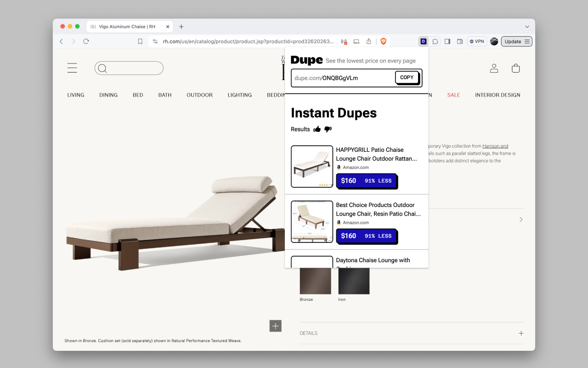Give thumbs down to Dupe results
This screenshot has height=368, width=588.
(328, 129)
